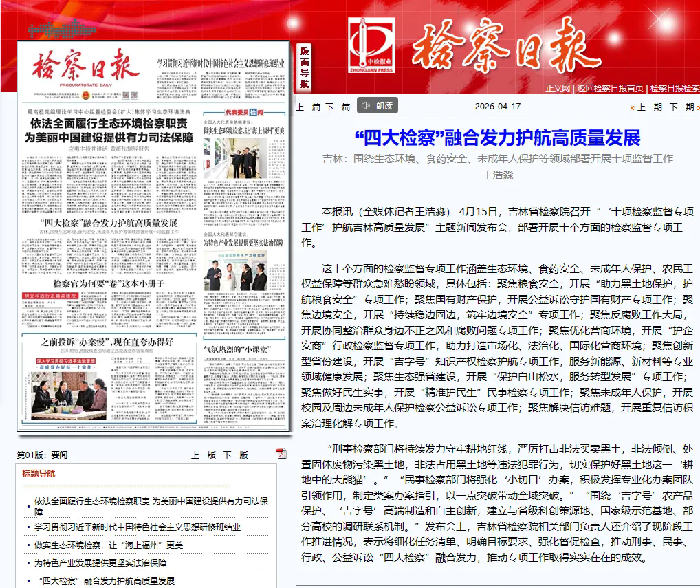
Task: Open 检察日报检索 search link
Action: tap(675, 88)
